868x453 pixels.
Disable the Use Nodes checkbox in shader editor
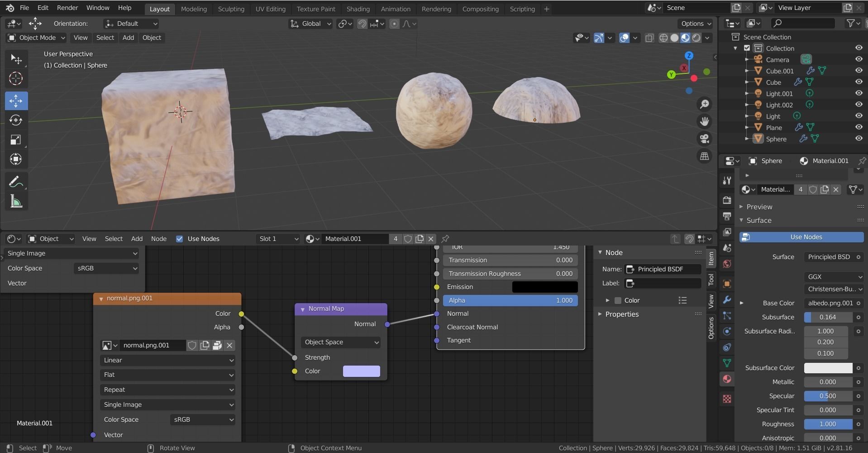(x=180, y=239)
